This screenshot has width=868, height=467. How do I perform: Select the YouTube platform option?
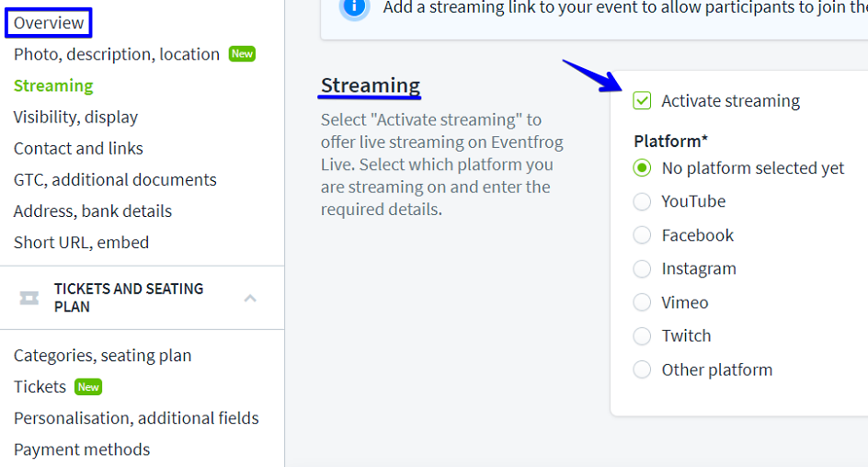click(642, 202)
